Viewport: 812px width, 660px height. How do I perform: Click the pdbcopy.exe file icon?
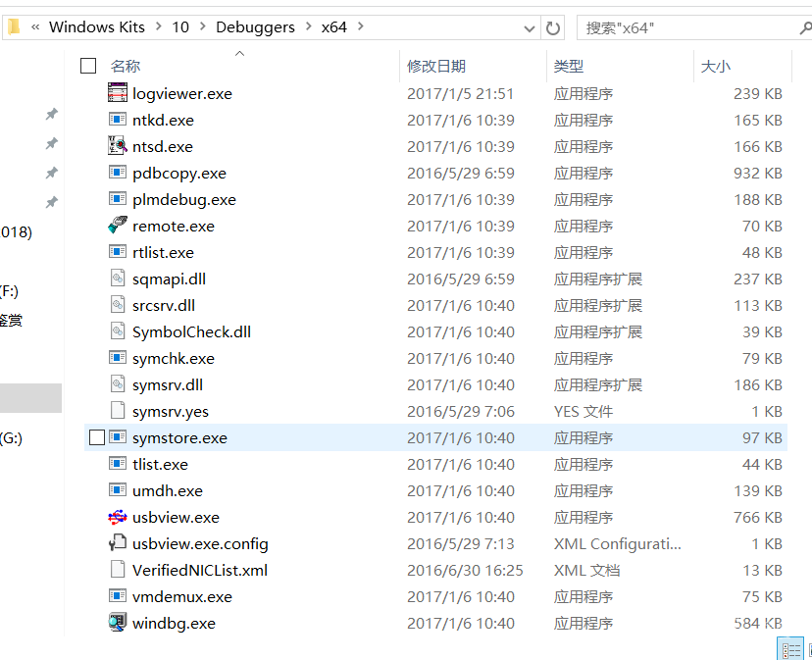coord(118,172)
